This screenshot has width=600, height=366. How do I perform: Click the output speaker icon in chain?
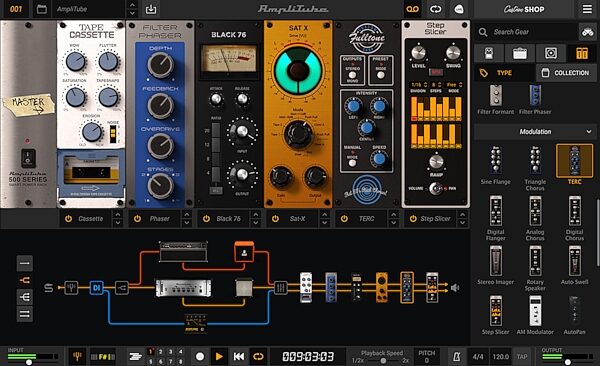(455, 288)
